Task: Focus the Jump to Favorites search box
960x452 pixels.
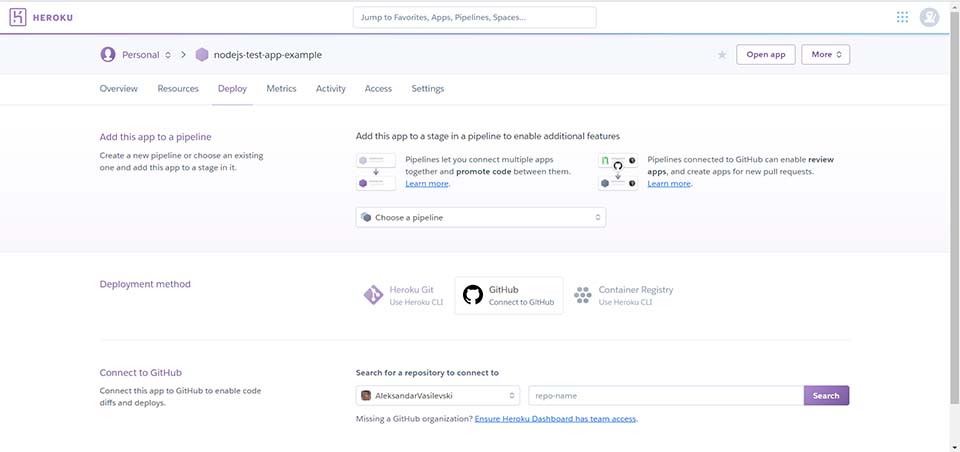Action: 474,17
